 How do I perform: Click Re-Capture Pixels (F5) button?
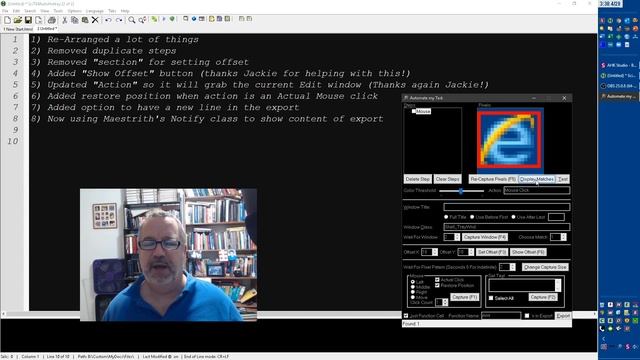(x=493, y=179)
